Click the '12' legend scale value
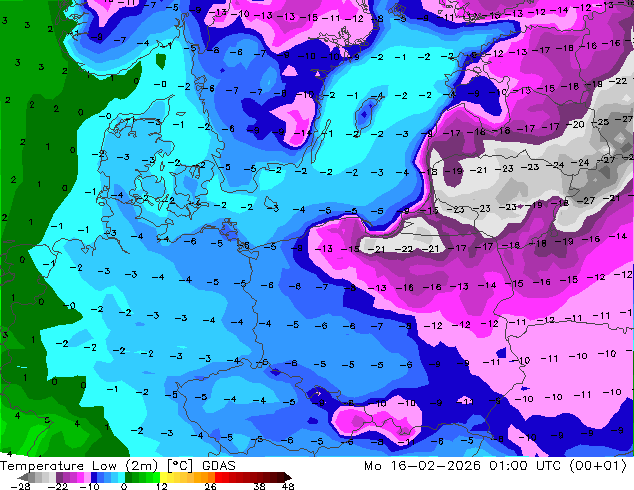 (x=162, y=486)
